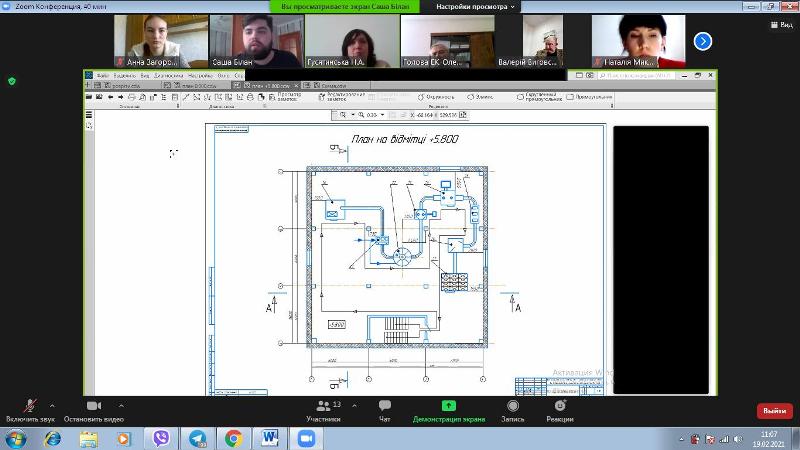
Task: Click the Редактирование заметок toolbar button
Action: (x=341, y=97)
